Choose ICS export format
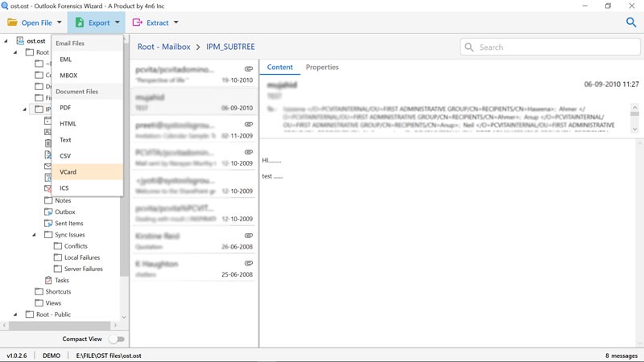Image resolution: width=644 pixels, height=362 pixels. pyautogui.click(x=87, y=188)
